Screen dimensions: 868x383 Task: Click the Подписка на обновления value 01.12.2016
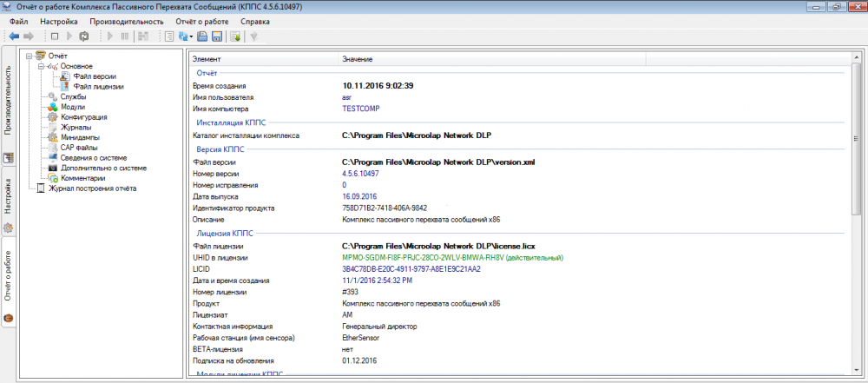tap(359, 360)
